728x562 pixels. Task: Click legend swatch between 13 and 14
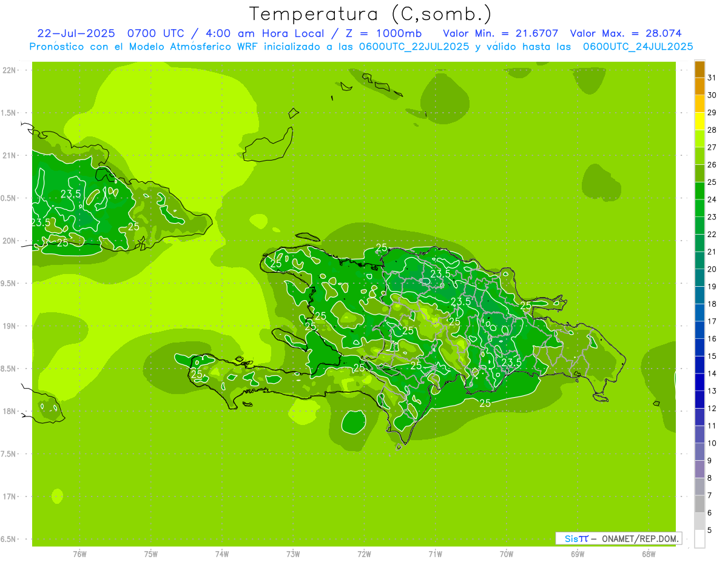pyautogui.click(x=699, y=383)
